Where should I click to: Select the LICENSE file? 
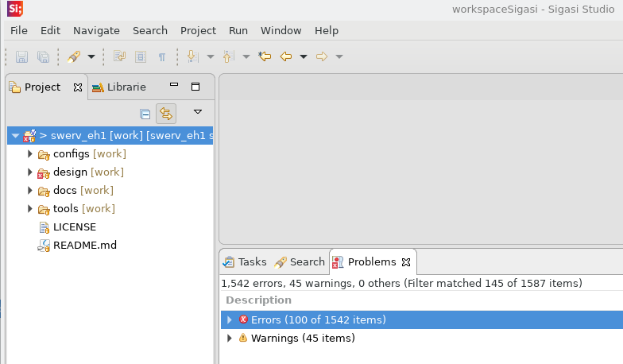75,227
